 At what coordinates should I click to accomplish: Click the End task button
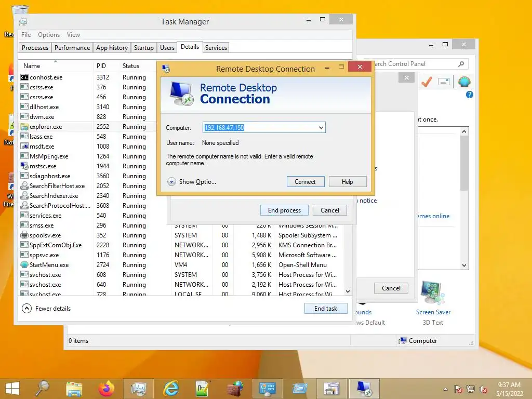[x=326, y=309]
